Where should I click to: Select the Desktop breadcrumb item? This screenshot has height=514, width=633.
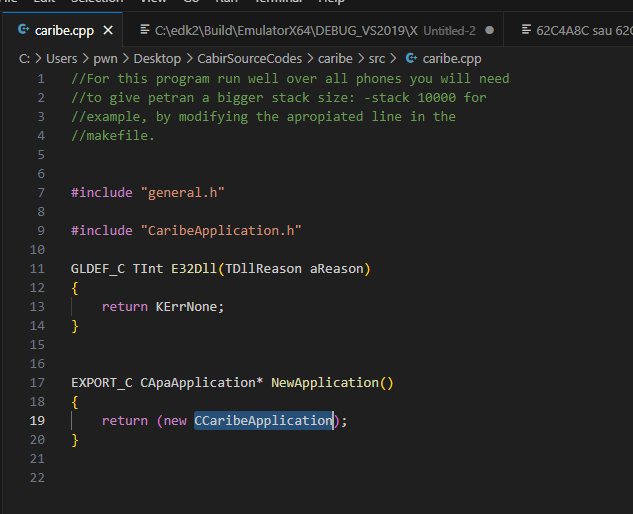pyautogui.click(x=157, y=59)
